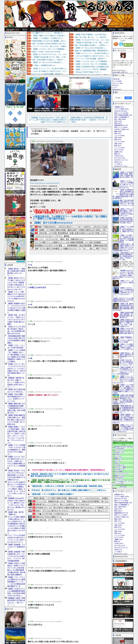Open category ウクライナ情勢 (1855) in sidebar
The width and height of the screenshot is (138, 644).
click(121, 109)
